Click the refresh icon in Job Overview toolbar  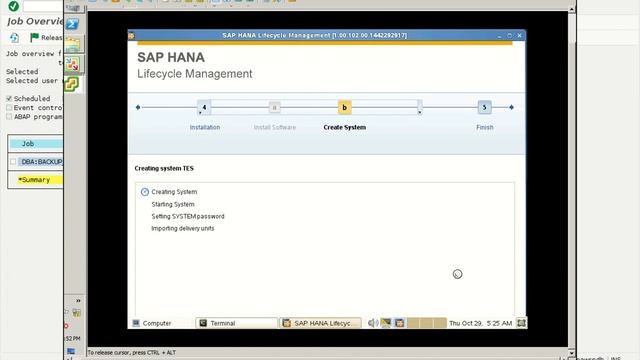[x=14, y=38]
